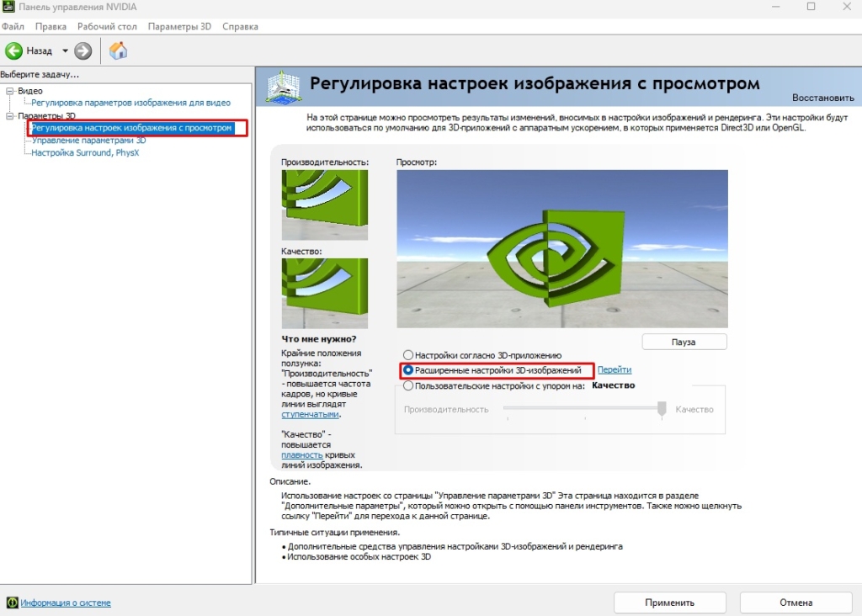Click the 'плавность' help link
This screenshot has width=862, height=616.
click(x=302, y=455)
